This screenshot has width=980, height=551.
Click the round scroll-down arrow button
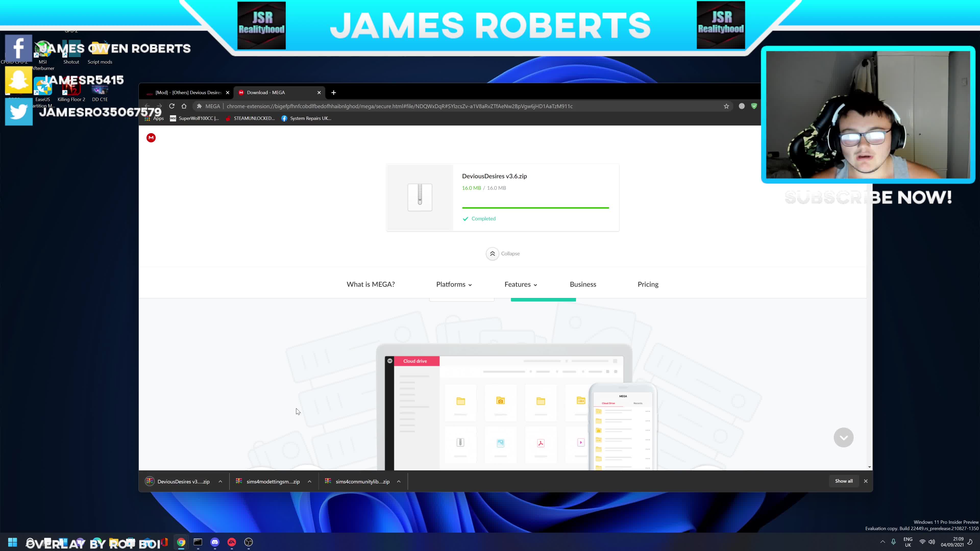(x=843, y=437)
